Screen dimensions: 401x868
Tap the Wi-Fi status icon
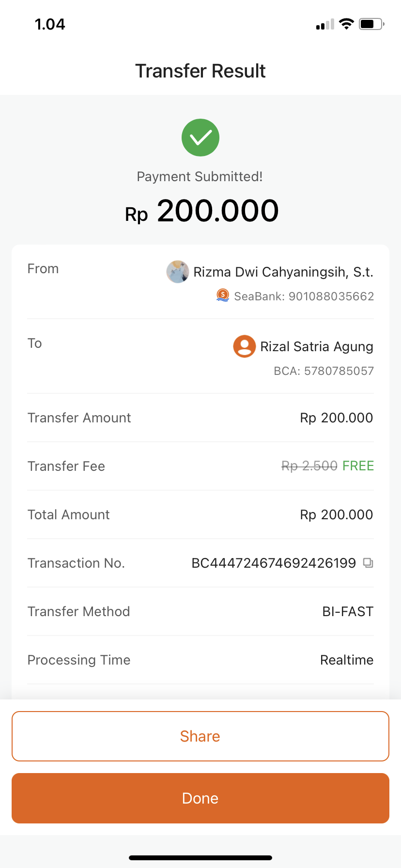point(346,24)
